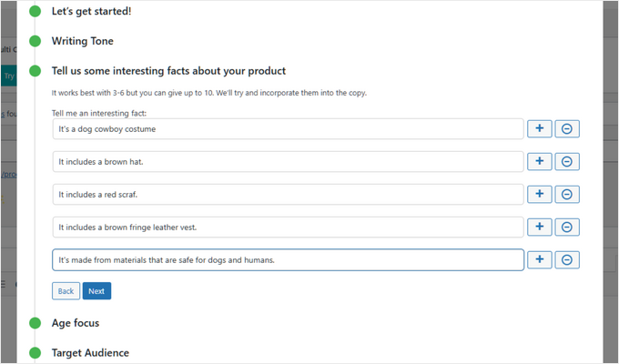Click into the red scarf fact field
This screenshot has height=364, width=619.
coord(288,195)
